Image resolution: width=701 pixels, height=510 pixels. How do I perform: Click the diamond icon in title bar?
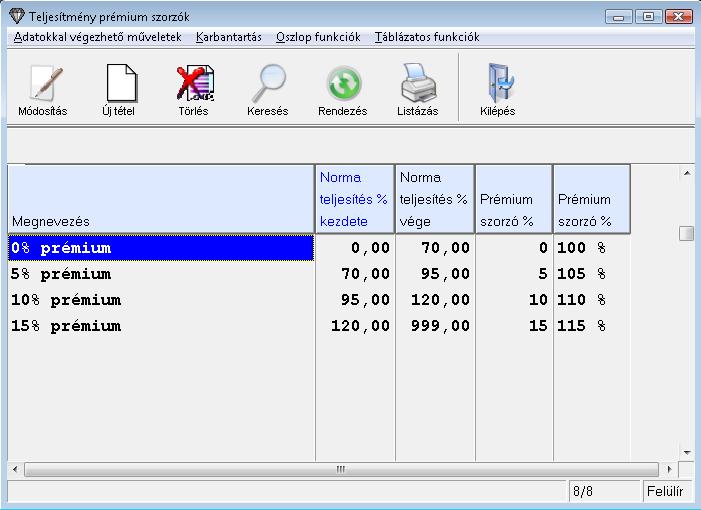point(14,17)
